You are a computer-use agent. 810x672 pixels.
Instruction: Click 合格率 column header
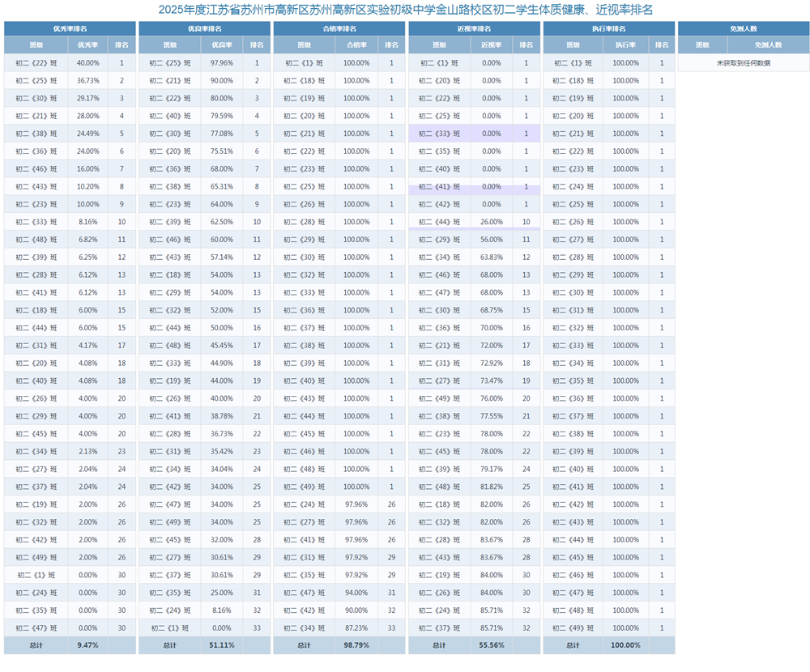[356, 45]
